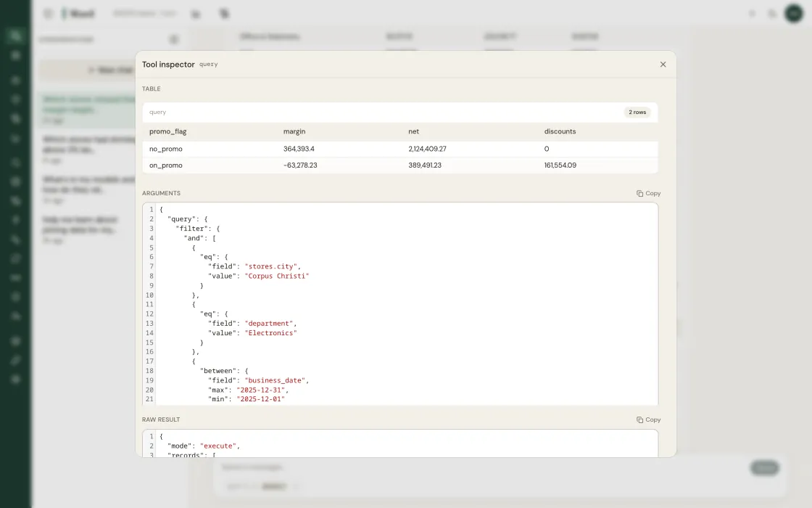Click the "Corpus Christi" value in arguments
The width and height of the screenshot is (812, 508).
tap(276, 276)
